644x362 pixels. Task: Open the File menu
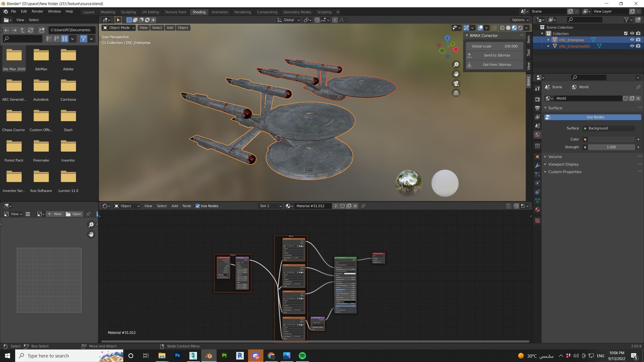(x=13, y=12)
